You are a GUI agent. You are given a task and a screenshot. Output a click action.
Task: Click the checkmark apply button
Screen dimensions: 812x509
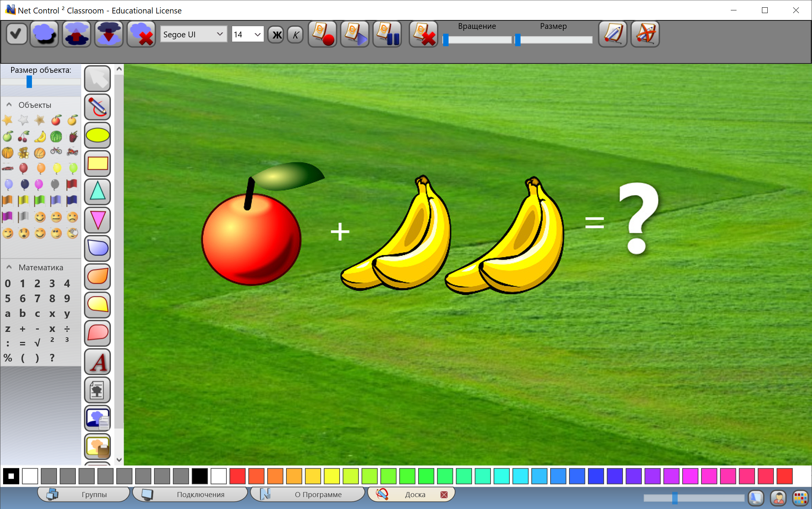click(x=16, y=34)
